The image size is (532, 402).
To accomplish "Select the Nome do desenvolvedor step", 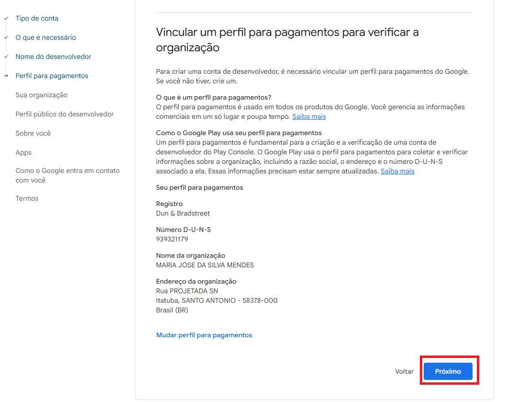I will point(53,57).
